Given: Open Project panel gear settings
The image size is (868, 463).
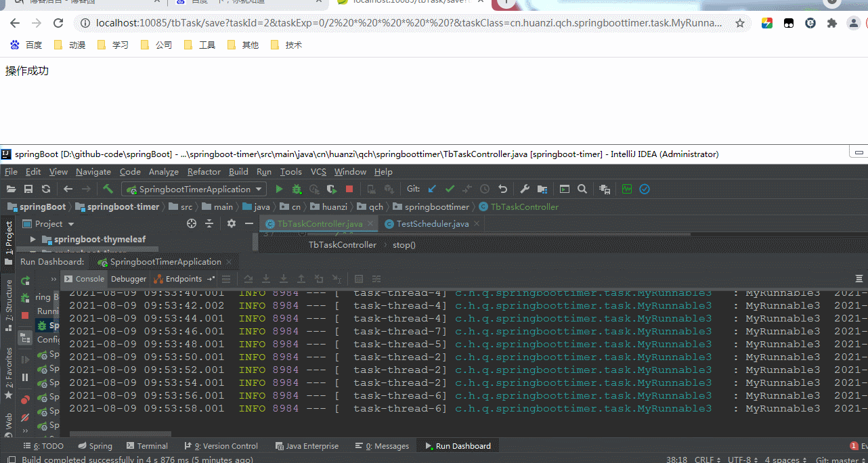Looking at the screenshot, I should pos(232,223).
